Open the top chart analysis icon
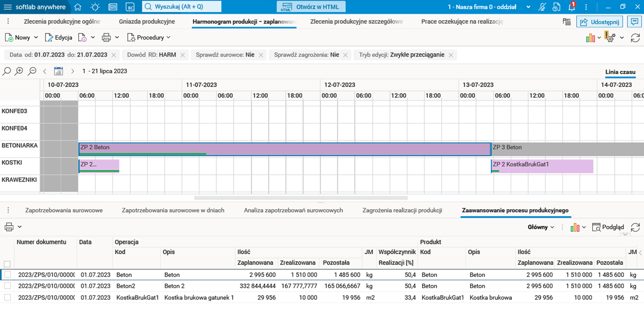This screenshot has height=309, width=644. tap(590, 38)
